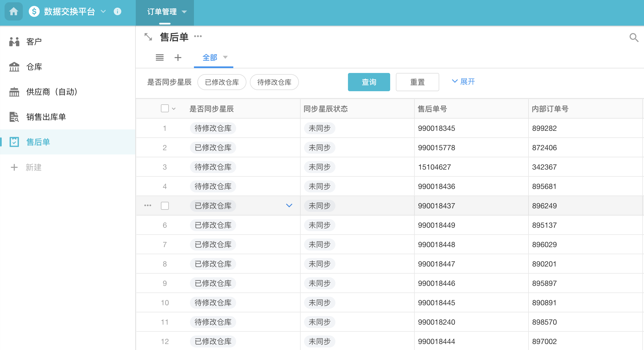
Task: Click 售后单号 990018449
Action: click(x=436, y=225)
